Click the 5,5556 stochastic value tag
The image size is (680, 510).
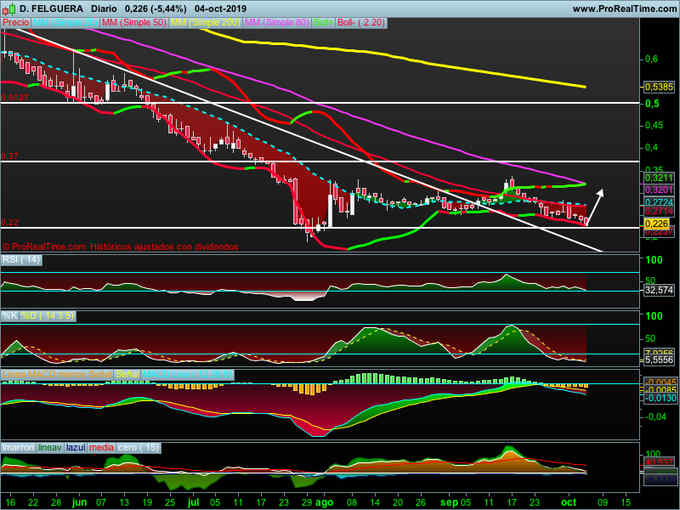pyautogui.click(x=659, y=360)
